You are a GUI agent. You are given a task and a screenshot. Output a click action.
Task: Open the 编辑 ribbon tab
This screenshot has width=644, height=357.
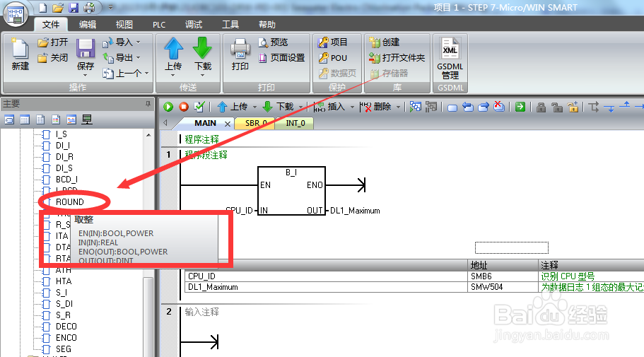pos(88,25)
